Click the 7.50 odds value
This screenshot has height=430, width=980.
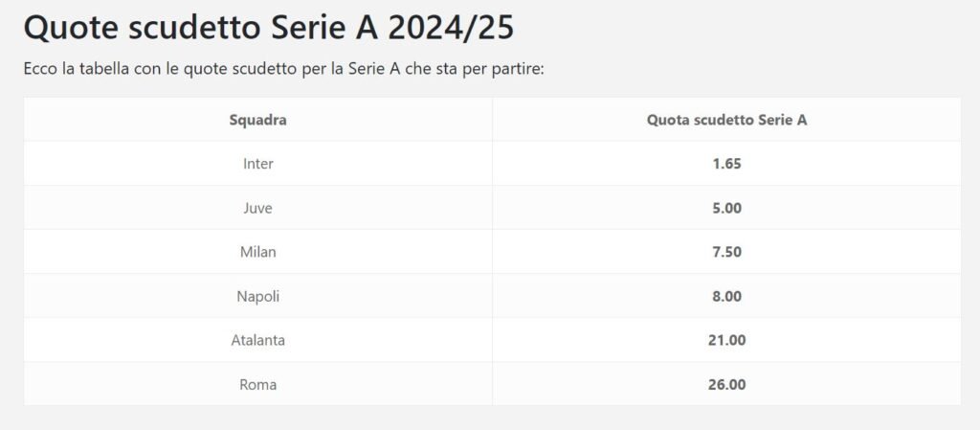726,252
